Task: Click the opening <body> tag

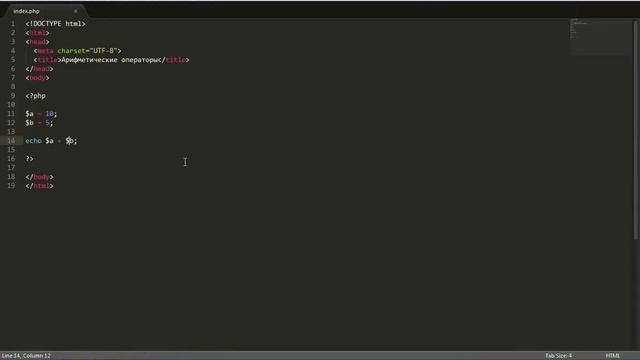Action: coord(37,78)
